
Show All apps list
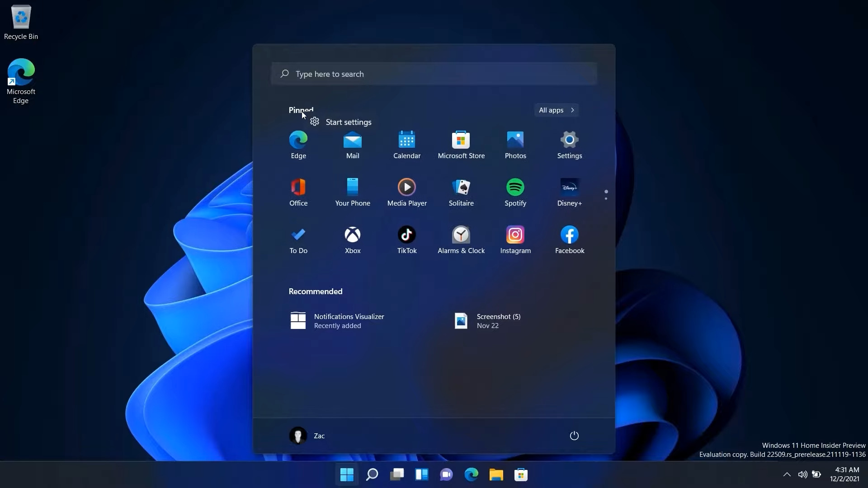(x=557, y=110)
